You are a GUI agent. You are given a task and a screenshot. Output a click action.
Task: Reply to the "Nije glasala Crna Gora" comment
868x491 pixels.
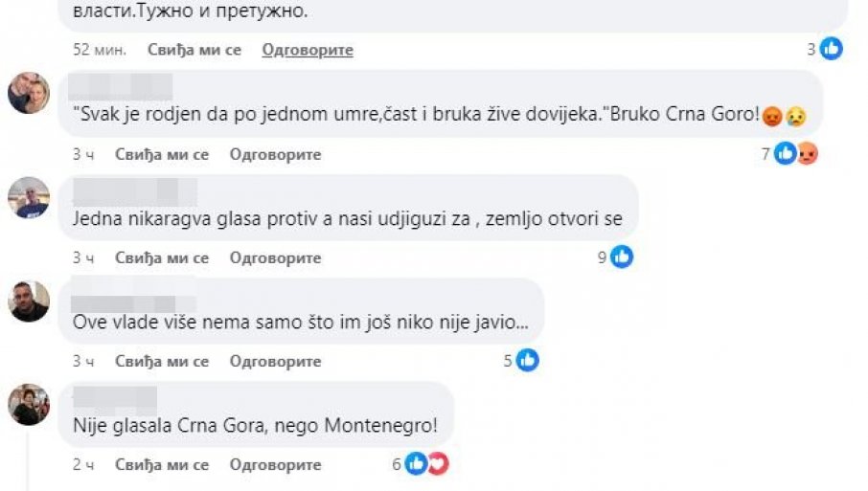(275, 465)
